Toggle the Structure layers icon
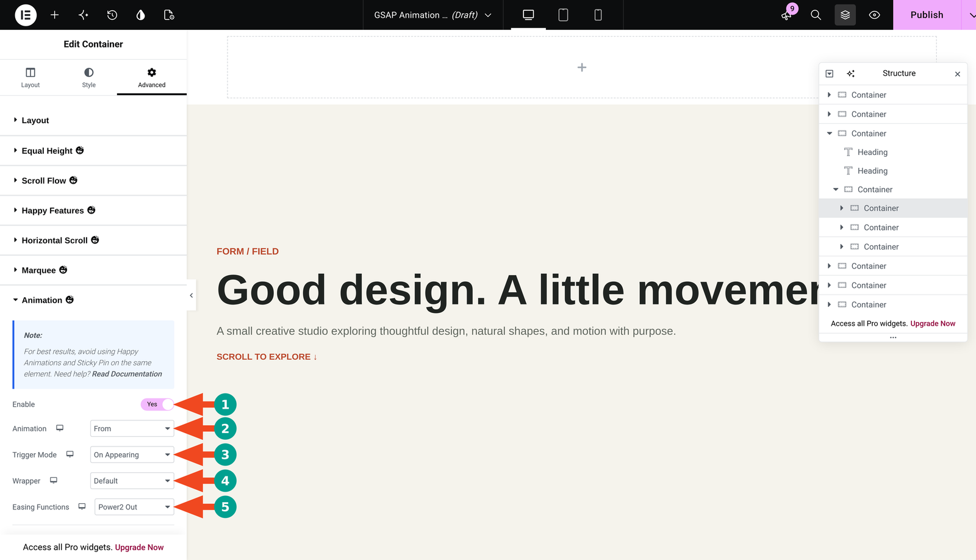Image resolution: width=976 pixels, height=560 pixels. (x=845, y=15)
